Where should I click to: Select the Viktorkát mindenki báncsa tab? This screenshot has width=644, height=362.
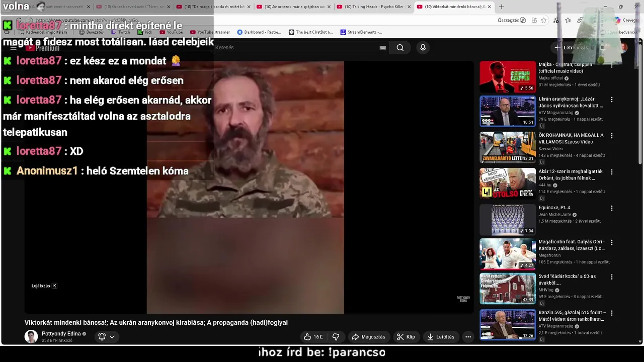coord(454,7)
